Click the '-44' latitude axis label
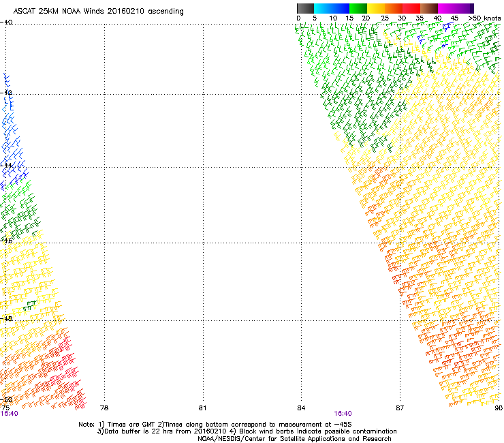Screen dimensions: 504x443 (6, 166)
